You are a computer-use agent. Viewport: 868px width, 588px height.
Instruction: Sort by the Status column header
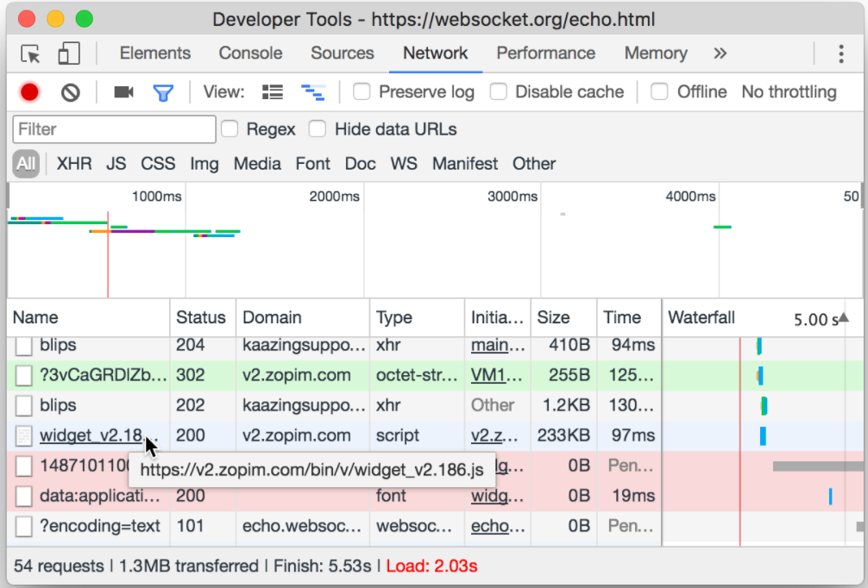(x=203, y=317)
